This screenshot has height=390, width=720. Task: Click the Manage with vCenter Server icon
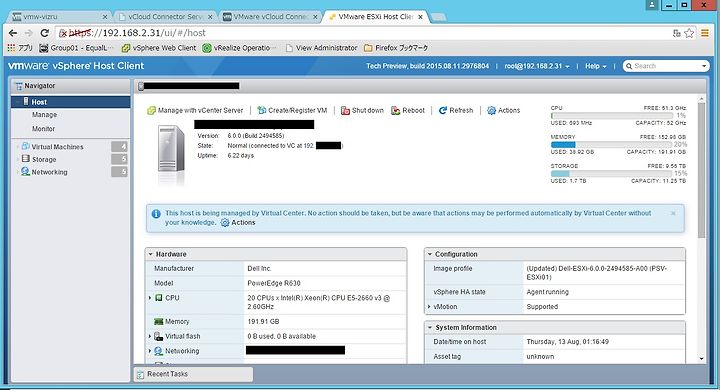pyautogui.click(x=151, y=111)
